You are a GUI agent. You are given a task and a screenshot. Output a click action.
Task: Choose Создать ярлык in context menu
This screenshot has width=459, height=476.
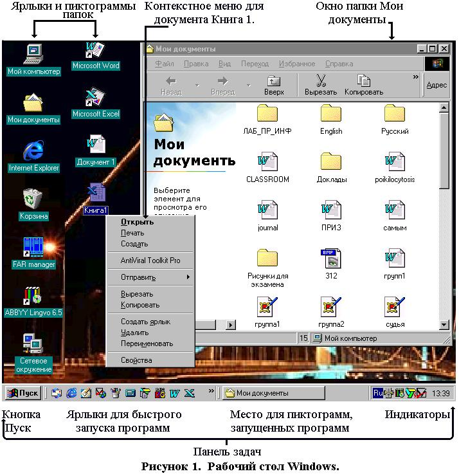(x=150, y=322)
